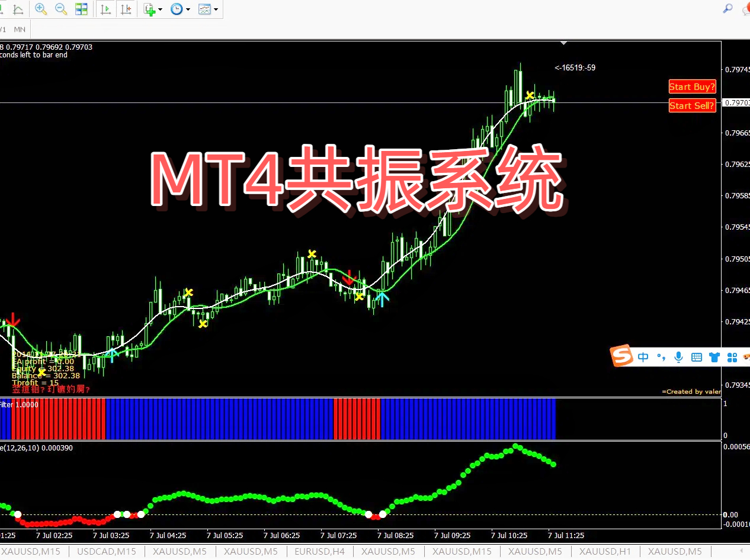Click the chart templates icon
Viewport: 750px width, 560px height.
click(204, 9)
